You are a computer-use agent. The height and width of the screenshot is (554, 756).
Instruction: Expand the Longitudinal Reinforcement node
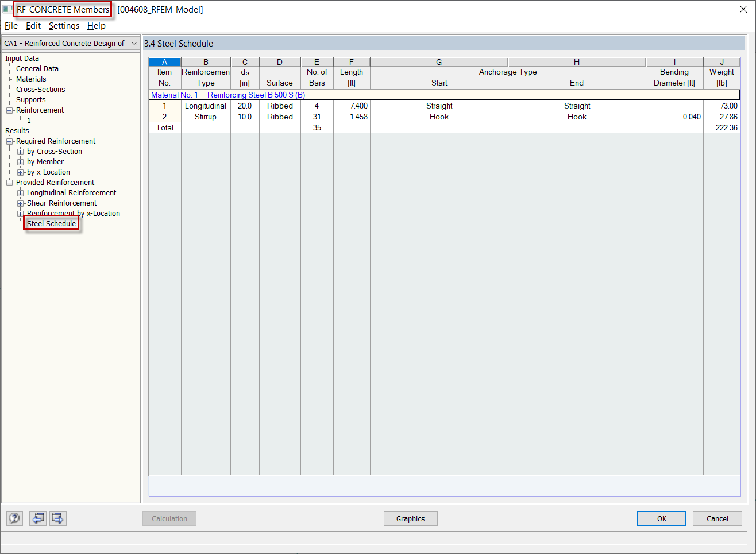click(x=20, y=192)
